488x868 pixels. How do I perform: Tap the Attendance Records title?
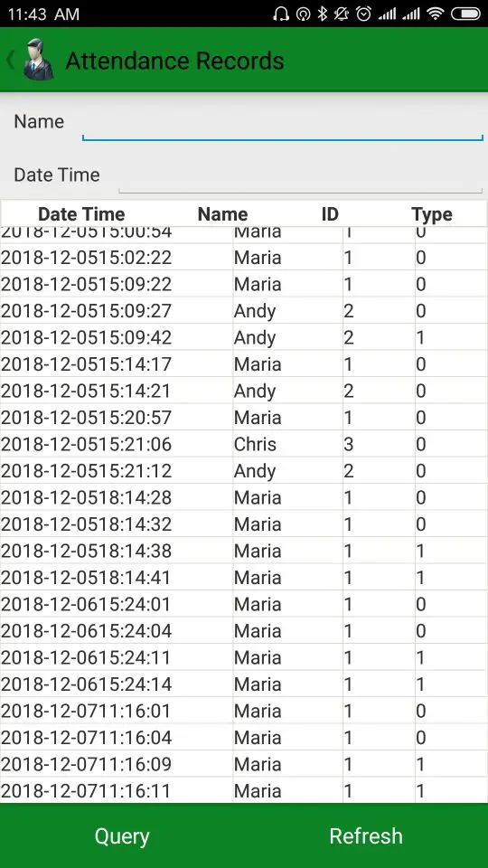click(x=174, y=61)
